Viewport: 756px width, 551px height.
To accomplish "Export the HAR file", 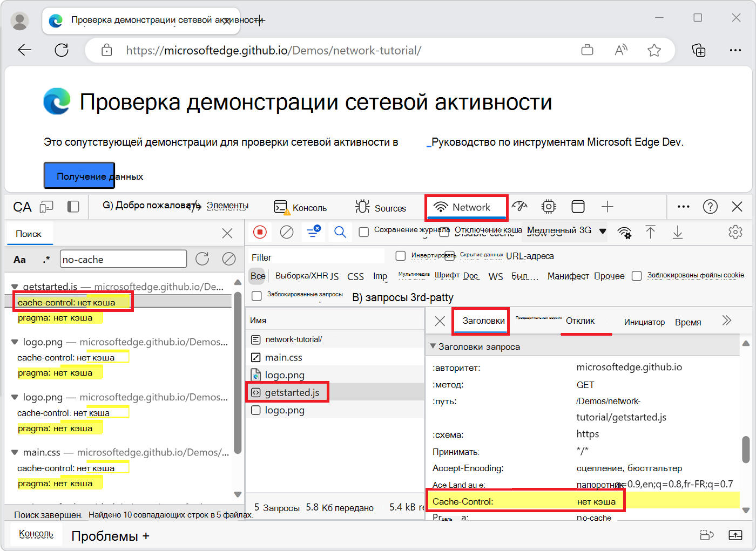I will 677,232.
